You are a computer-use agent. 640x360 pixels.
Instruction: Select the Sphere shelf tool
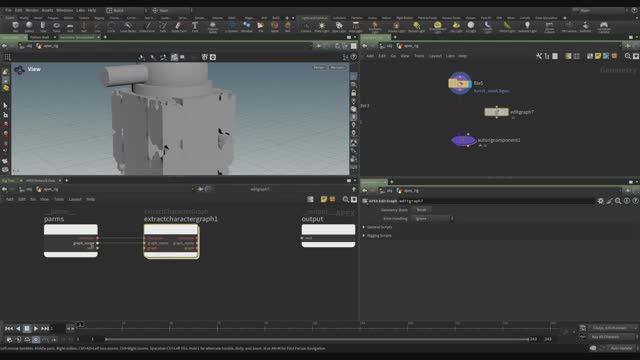29,27
